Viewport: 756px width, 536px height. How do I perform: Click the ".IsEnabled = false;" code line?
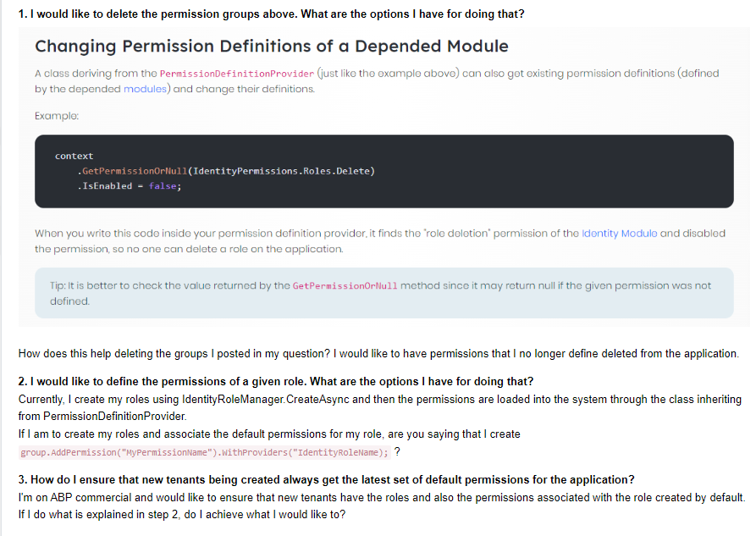click(129, 186)
